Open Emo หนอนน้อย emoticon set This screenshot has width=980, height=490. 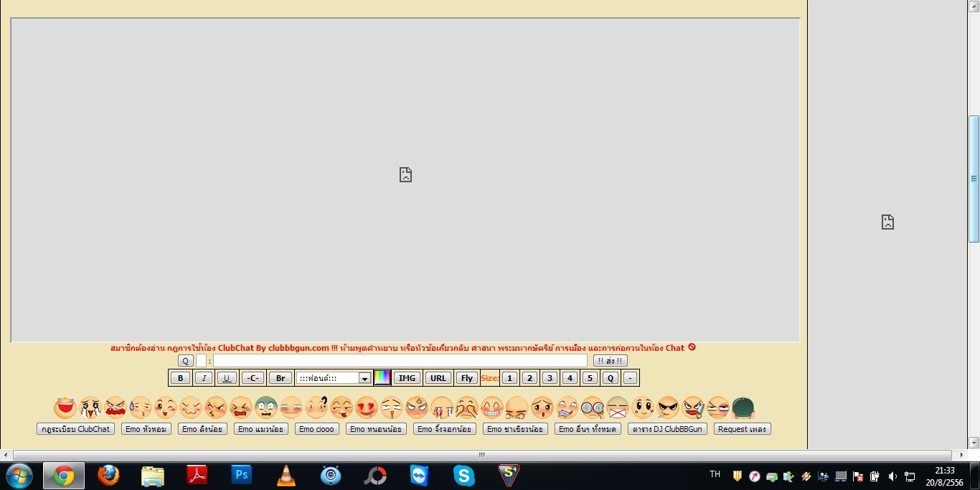[x=376, y=429]
